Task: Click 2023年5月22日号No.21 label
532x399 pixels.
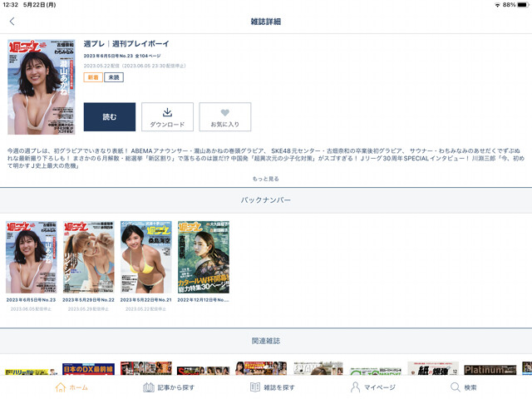Action: tap(146, 300)
